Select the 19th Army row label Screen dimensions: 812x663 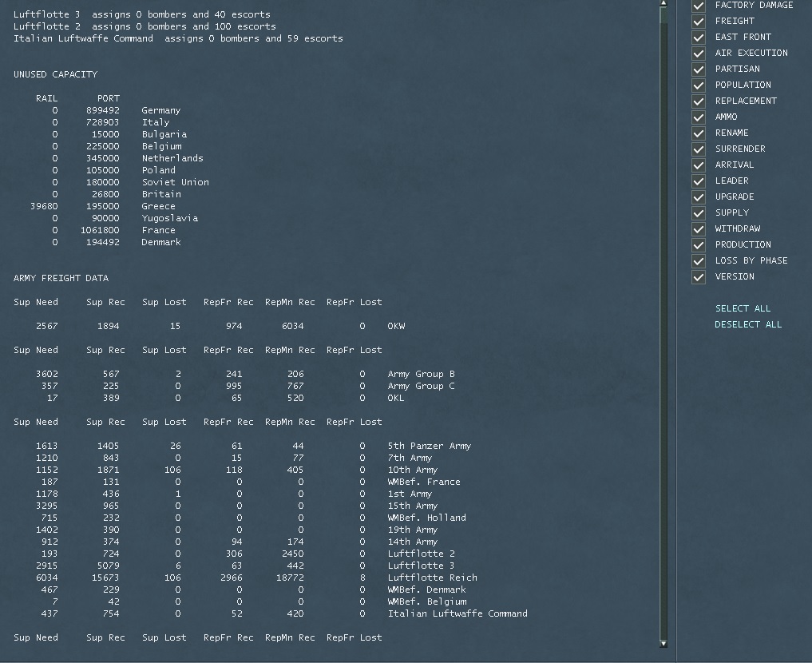click(413, 530)
